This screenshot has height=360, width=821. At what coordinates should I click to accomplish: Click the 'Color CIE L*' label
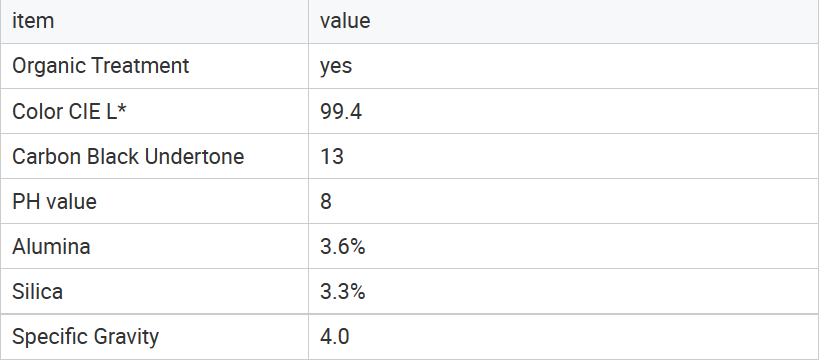point(69,111)
